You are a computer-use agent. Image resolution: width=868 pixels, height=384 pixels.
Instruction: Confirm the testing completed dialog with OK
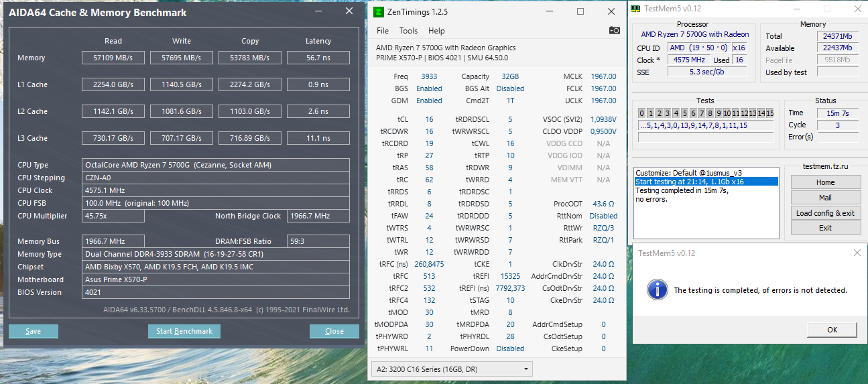pyautogui.click(x=832, y=330)
